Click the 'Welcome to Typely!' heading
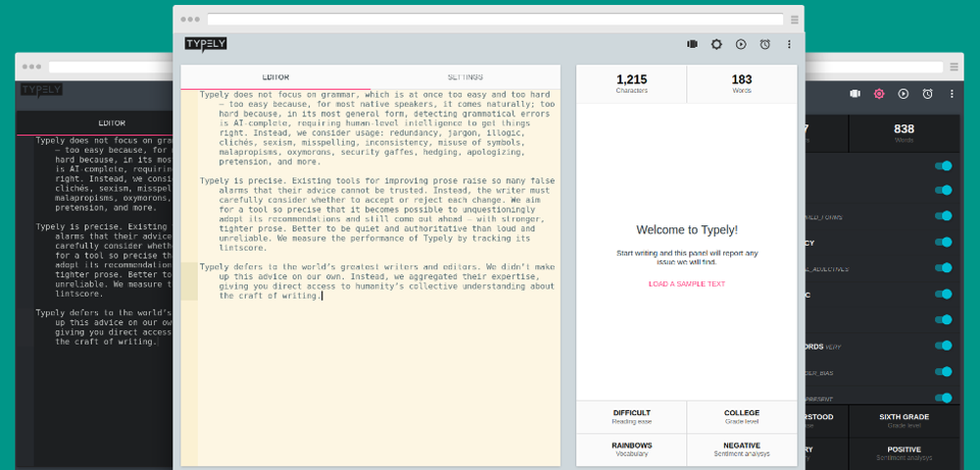This screenshot has height=470, width=980. 687,230
